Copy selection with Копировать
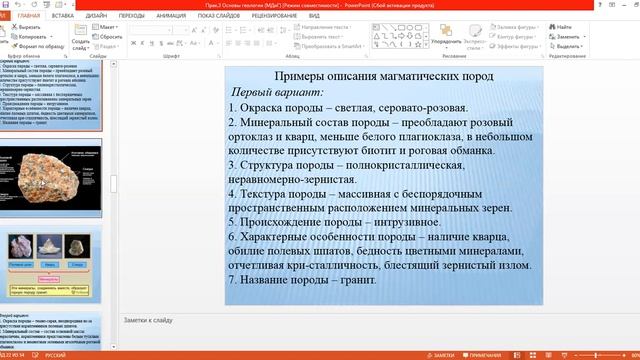This screenshot has height=360, width=640. (29, 37)
